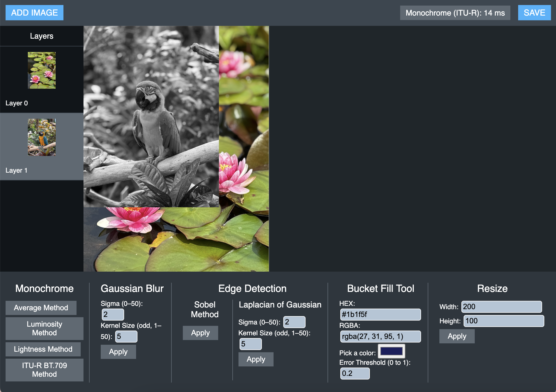
Task: Select the Layer 0 water lily thumbnail
Action: click(42, 70)
